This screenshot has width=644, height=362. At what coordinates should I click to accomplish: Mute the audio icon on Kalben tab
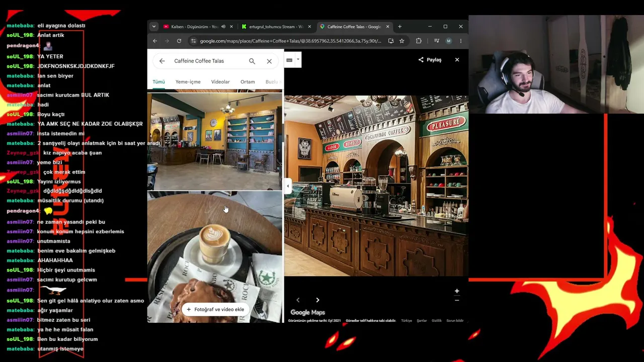223,27
